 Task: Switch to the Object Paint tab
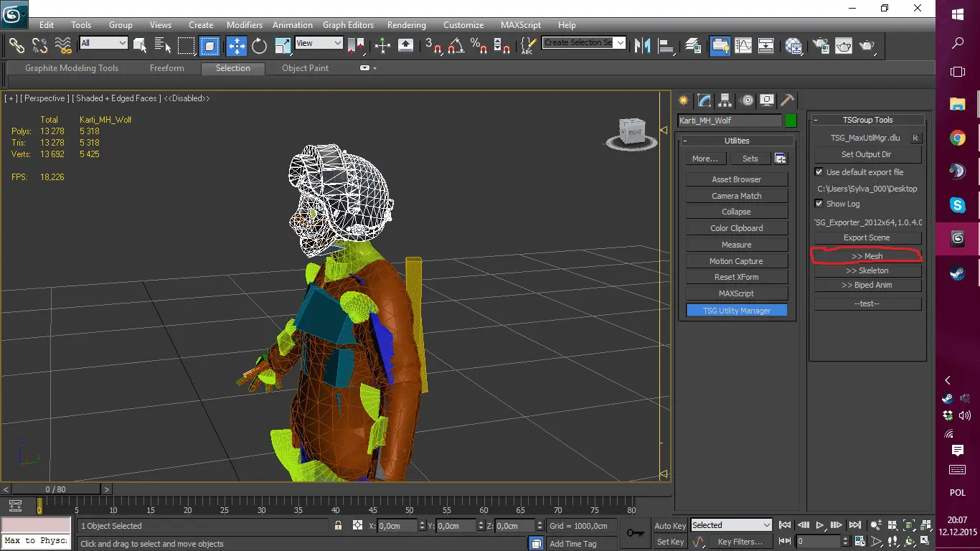coord(306,68)
